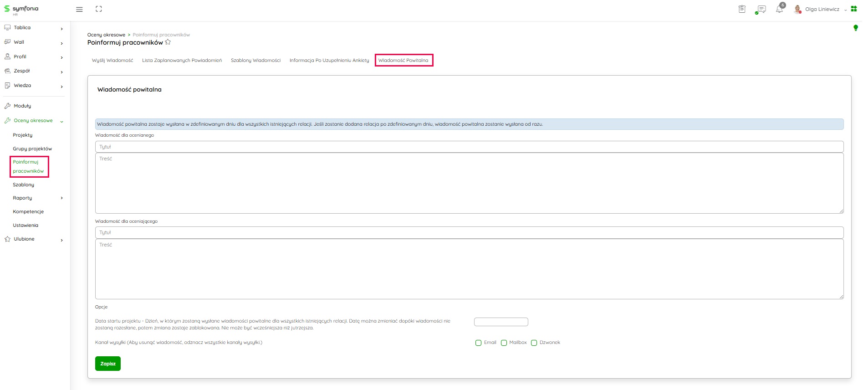Enable the Dzwonek channel checkbox

(534, 343)
